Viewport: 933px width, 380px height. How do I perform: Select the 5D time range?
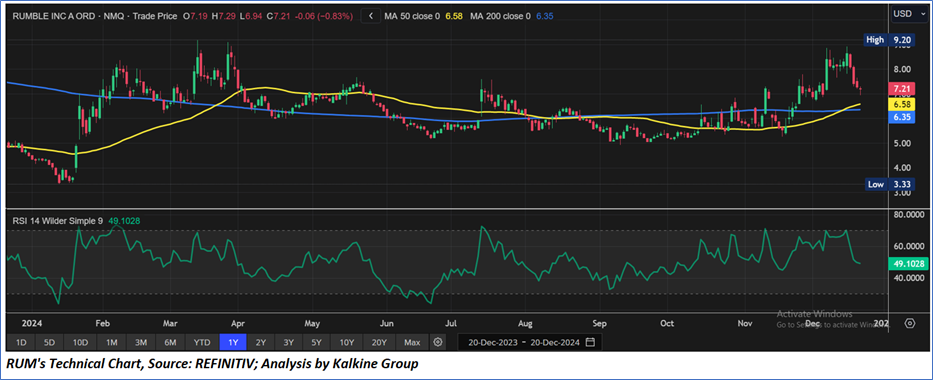coord(49,343)
